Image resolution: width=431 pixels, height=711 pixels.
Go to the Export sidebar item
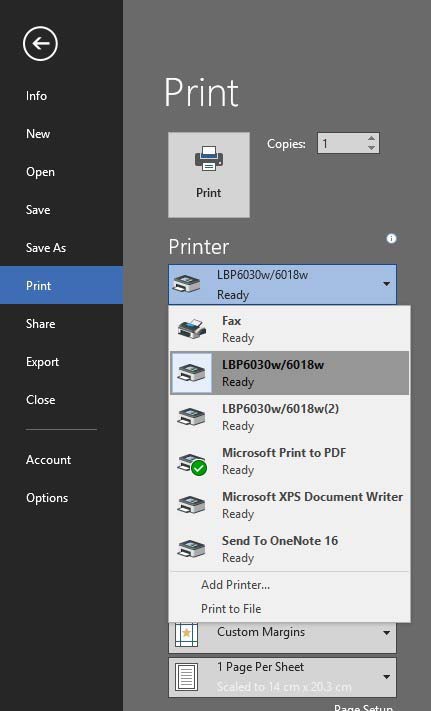[43, 362]
